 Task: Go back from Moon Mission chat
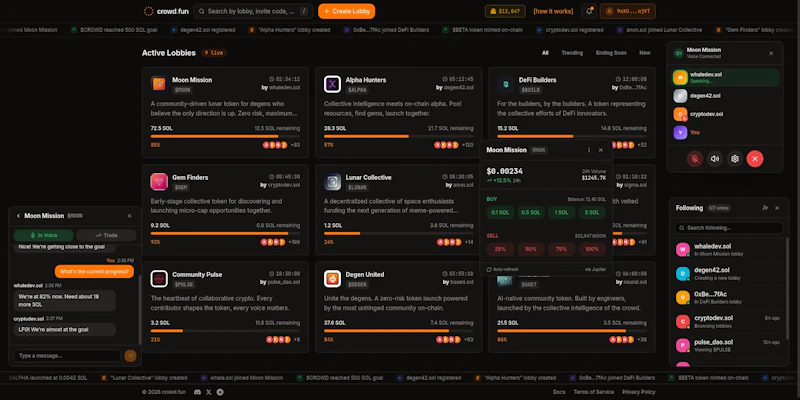pyautogui.click(x=18, y=216)
